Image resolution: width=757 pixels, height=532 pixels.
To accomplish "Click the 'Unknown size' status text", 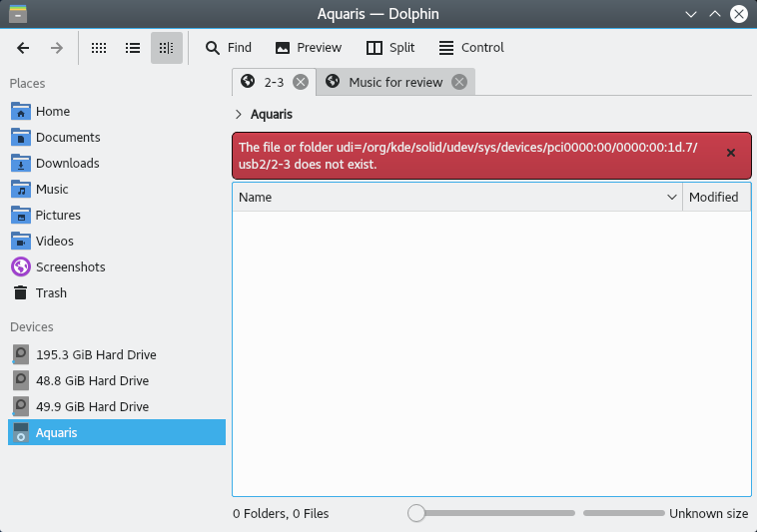I will [708, 514].
